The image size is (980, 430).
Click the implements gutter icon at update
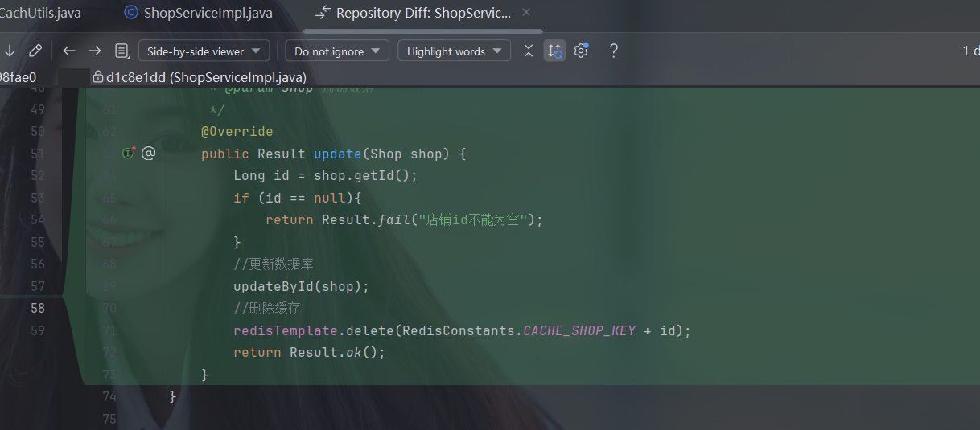[128, 153]
